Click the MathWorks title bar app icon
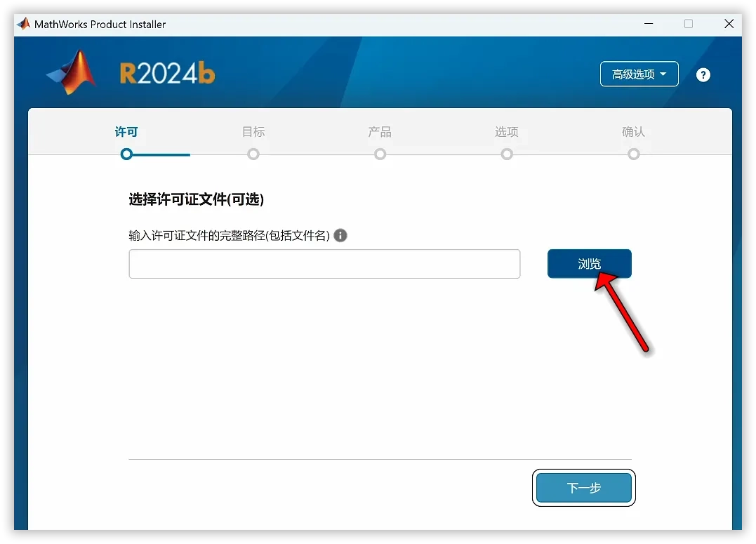This screenshot has height=544, width=756. point(24,24)
